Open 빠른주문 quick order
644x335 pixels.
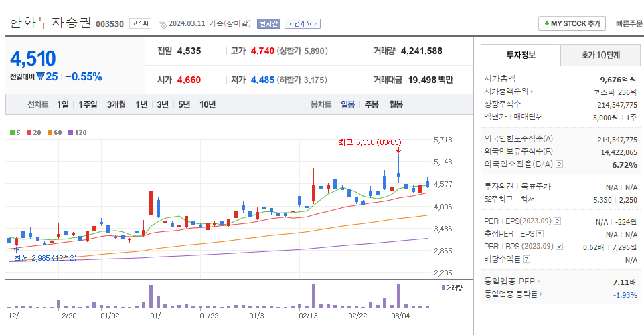coord(629,24)
